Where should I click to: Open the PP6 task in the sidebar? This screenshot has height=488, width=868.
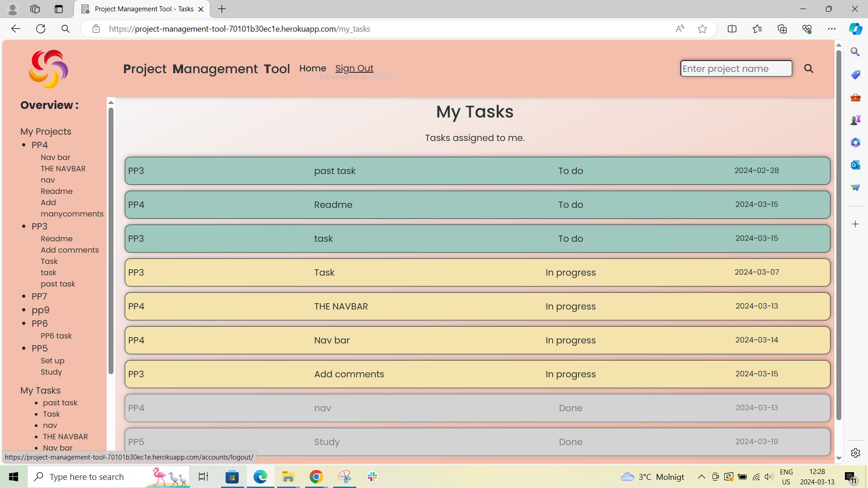[56, 336]
